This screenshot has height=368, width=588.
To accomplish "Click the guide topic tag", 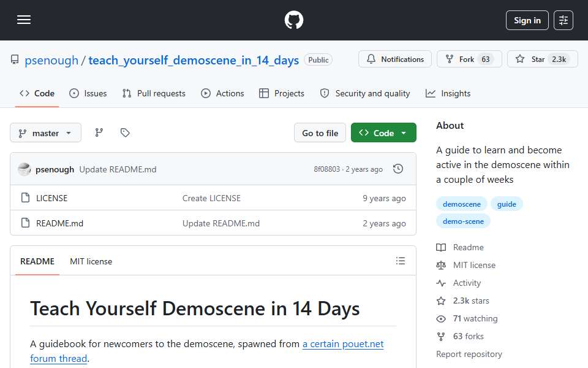I will click(507, 204).
